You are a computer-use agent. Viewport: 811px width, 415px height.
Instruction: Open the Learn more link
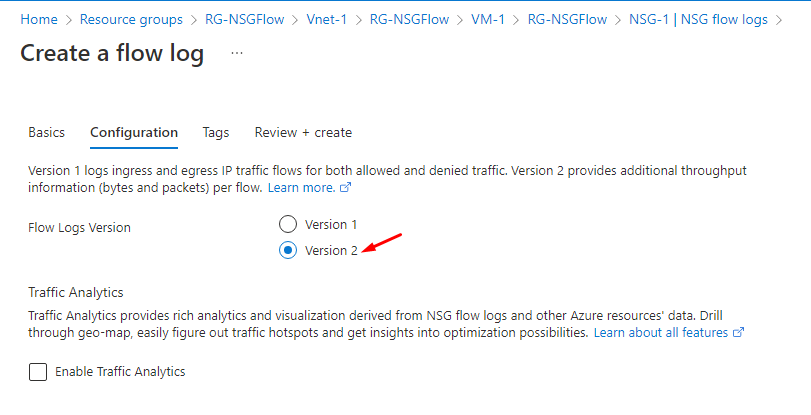302,188
